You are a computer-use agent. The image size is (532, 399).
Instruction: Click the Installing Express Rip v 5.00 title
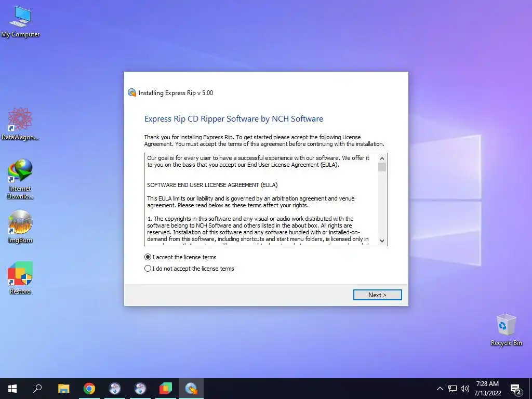click(176, 93)
